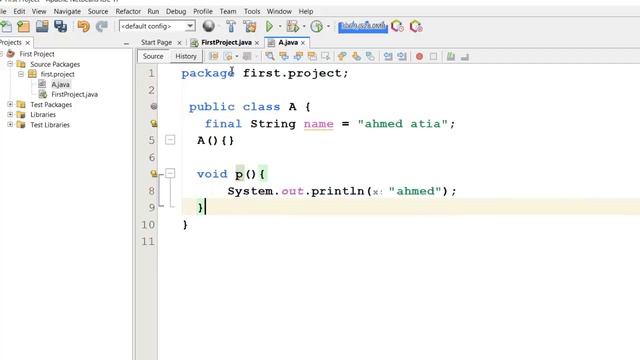Click the Profile Project icon
Viewport: 640px width, 360px height.
(316, 27)
